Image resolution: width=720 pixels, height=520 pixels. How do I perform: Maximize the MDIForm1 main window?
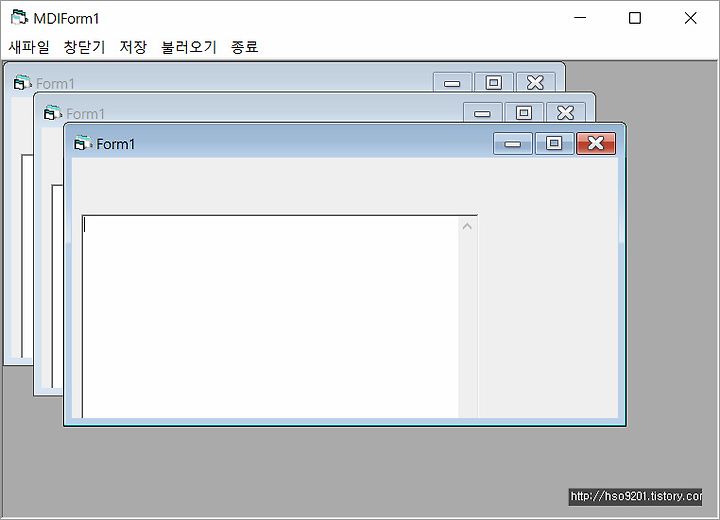pyautogui.click(x=635, y=18)
